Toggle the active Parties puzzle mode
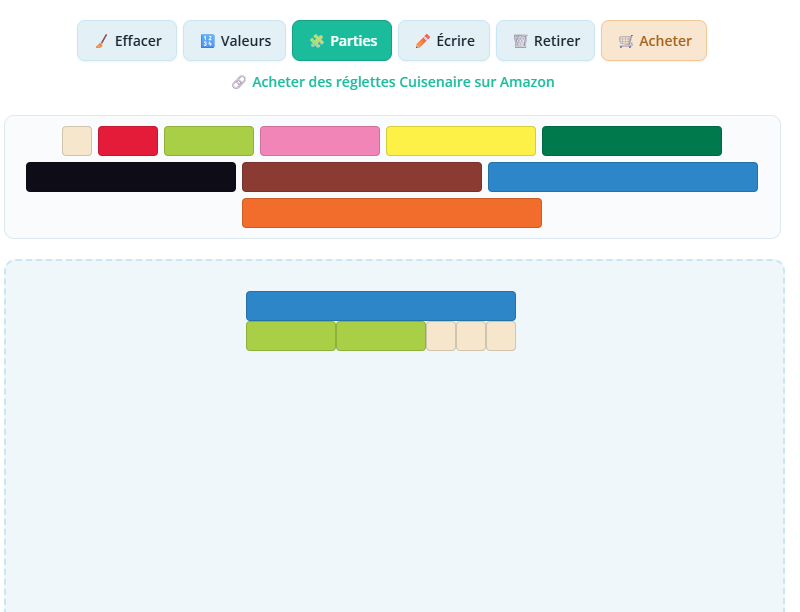The width and height of the screenshot is (800, 612). point(342,41)
